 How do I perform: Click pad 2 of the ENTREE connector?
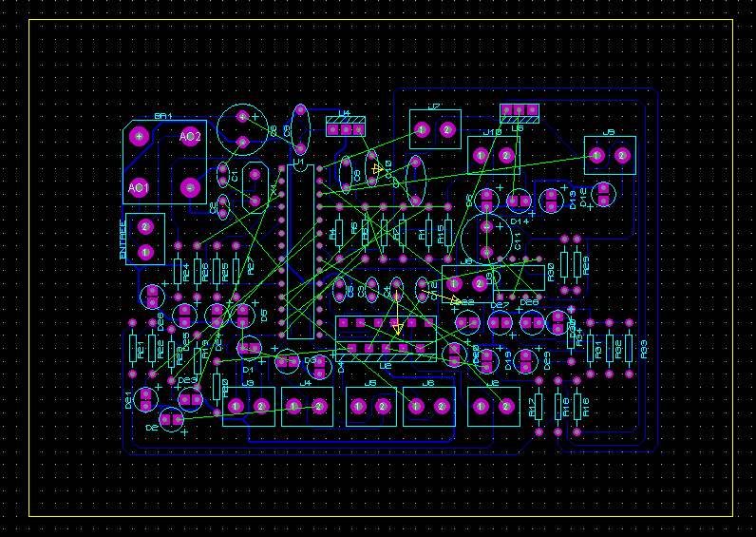pos(145,226)
